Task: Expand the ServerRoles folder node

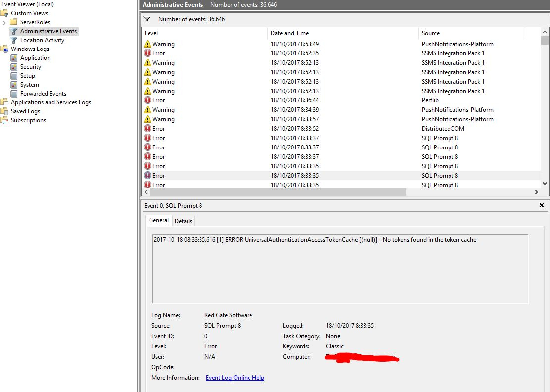Action: point(4,22)
